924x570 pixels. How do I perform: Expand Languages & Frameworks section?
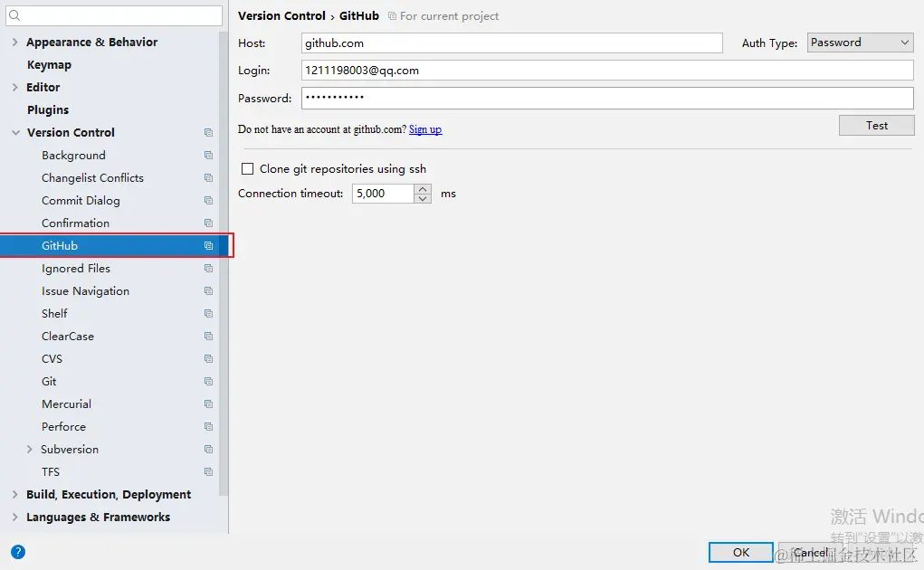tap(14, 517)
